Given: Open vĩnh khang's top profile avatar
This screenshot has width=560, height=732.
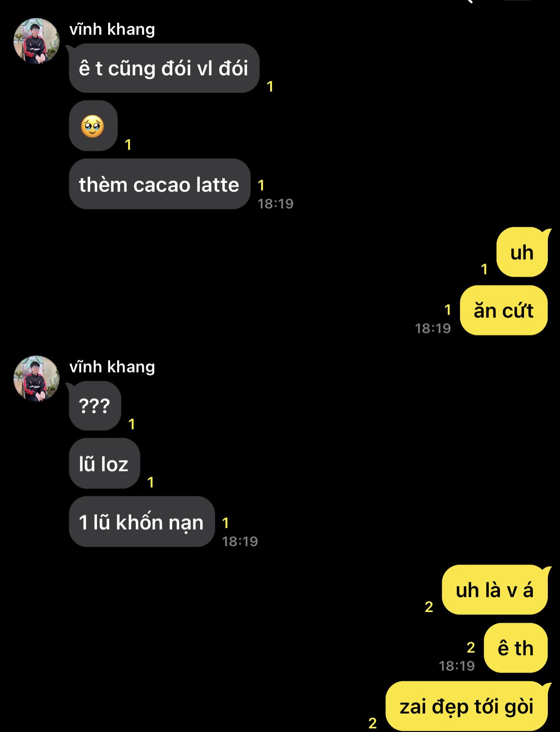Looking at the screenshot, I should [x=37, y=41].
